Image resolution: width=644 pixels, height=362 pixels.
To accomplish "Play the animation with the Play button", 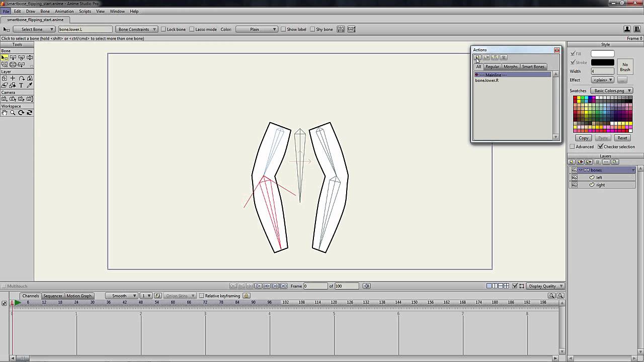I will coord(258,286).
